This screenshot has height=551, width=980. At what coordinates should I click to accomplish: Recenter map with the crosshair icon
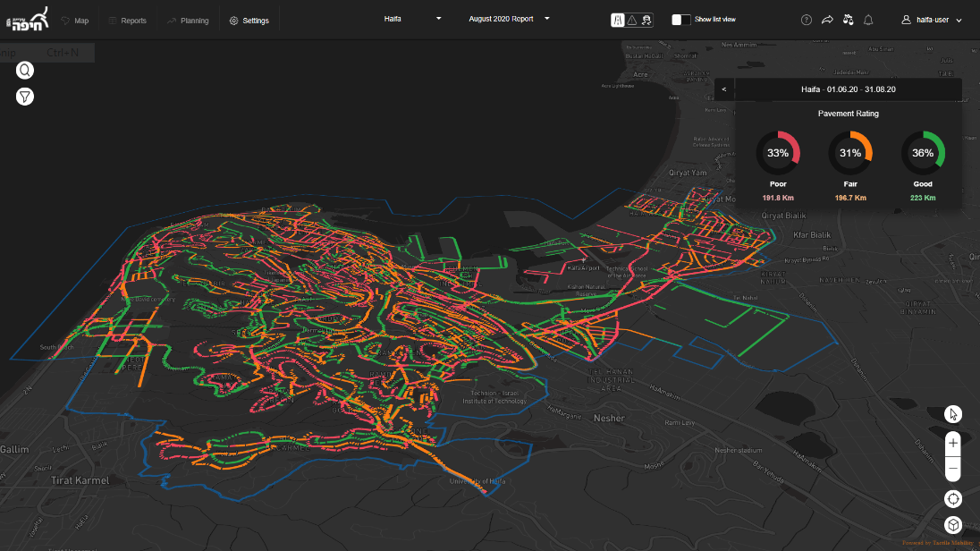pos(953,499)
